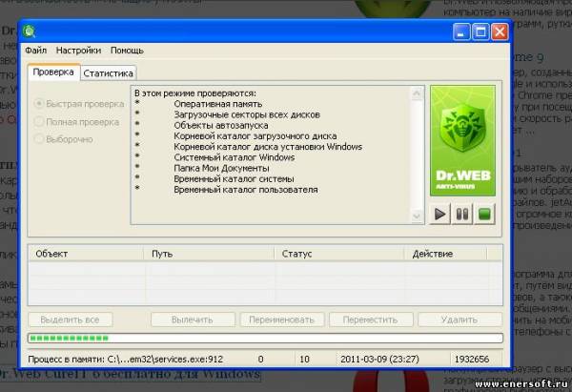Click the Переименовать button
572x392 pixels.
click(281, 320)
